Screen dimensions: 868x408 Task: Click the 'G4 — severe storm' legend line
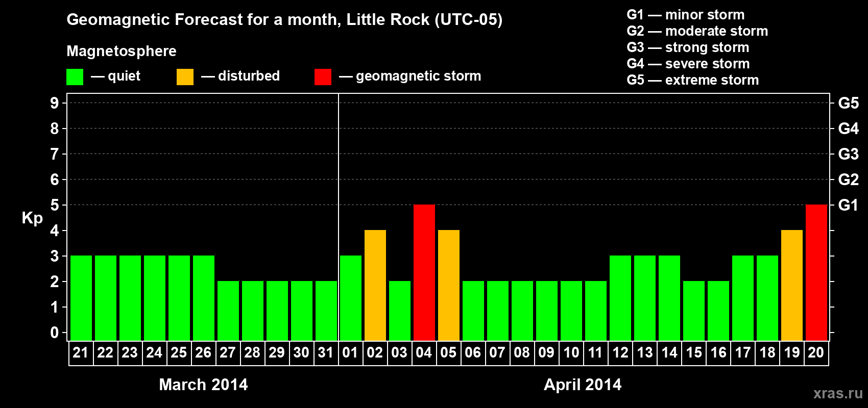[688, 64]
